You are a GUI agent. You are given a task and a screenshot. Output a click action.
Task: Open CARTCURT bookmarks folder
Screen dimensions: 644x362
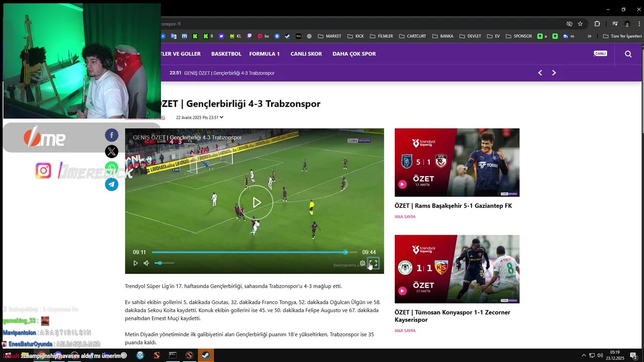pos(413,36)
